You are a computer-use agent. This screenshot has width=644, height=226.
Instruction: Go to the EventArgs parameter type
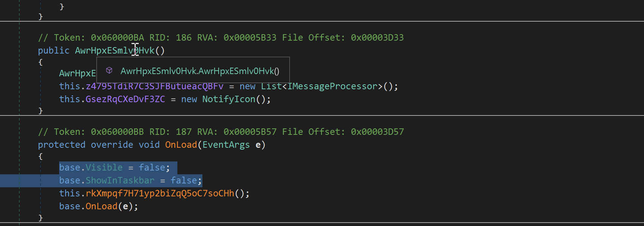pos(226,145)
